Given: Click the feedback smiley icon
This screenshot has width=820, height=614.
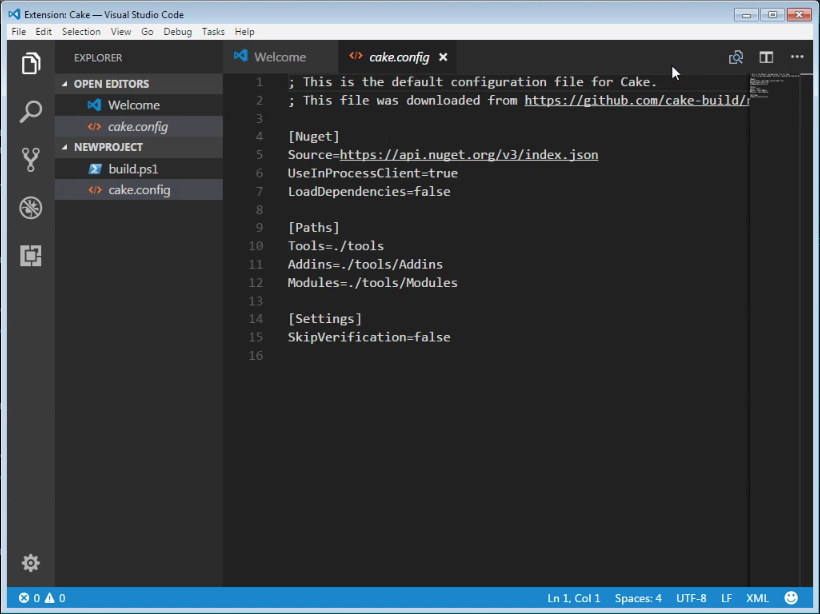Looking at the screenshot, I should [791, 598].
